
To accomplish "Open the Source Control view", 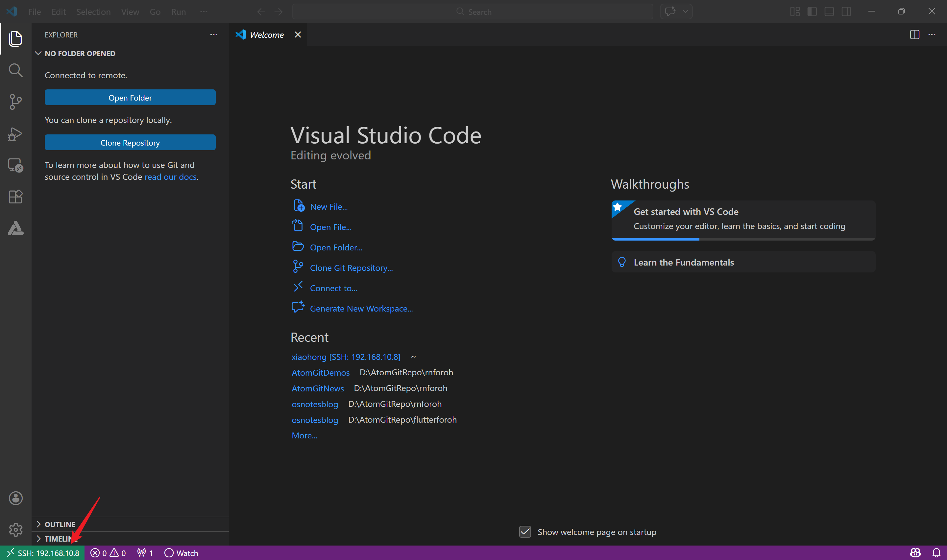I will click(x=15, y=102).
